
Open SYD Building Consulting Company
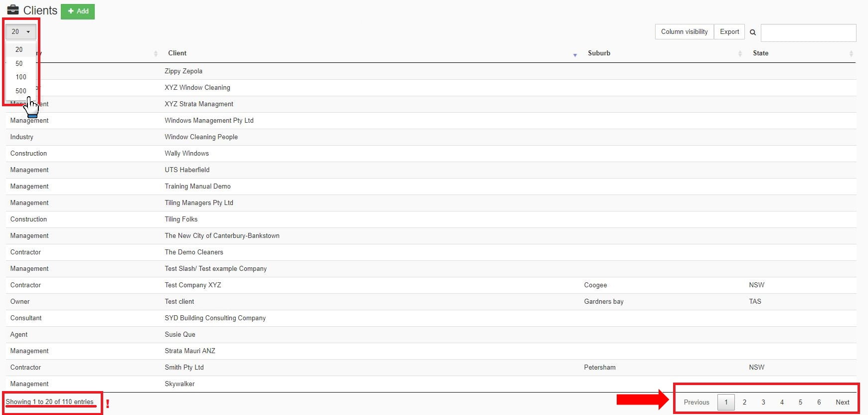pyautogui.click(x=215, y=318)
